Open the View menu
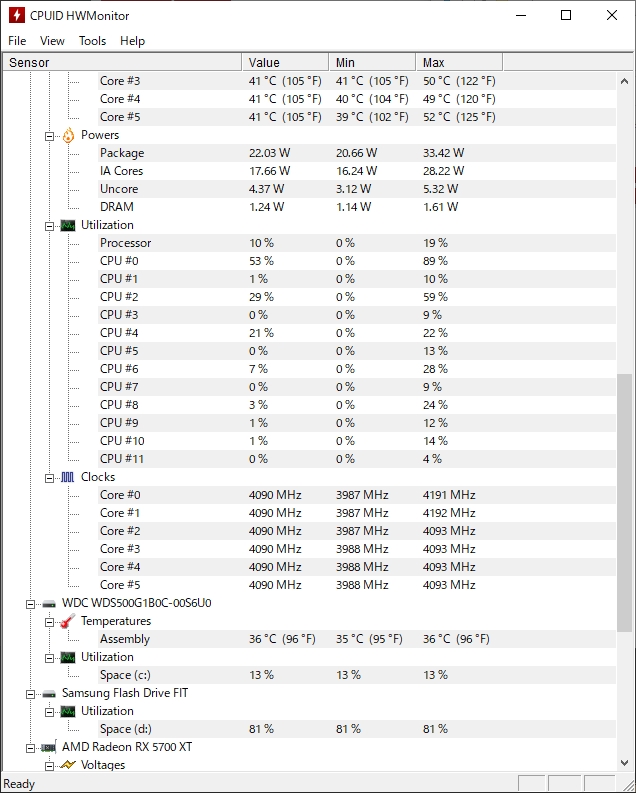 [x=52, y=41]
